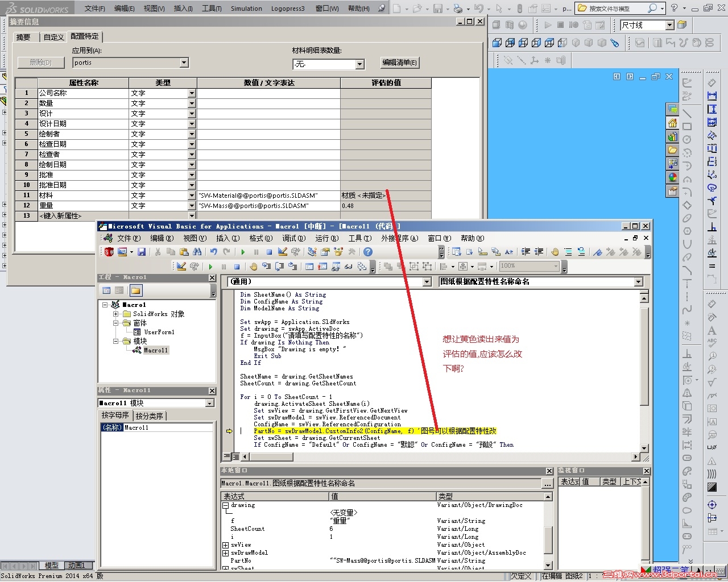The width and height of the screenshot is (728, 582).
Task: Return to SolidWorks via the VBA toolbar icon
Action: click(x=109, y=252)
